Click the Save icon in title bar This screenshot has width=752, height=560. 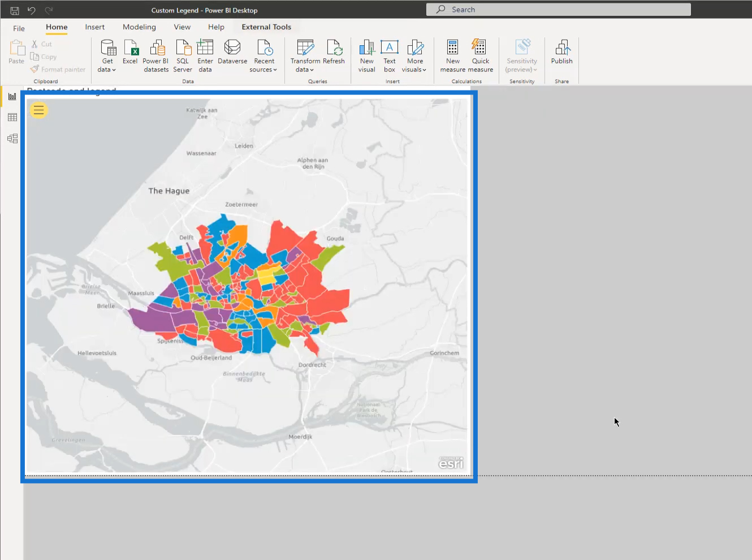(15, 10)
